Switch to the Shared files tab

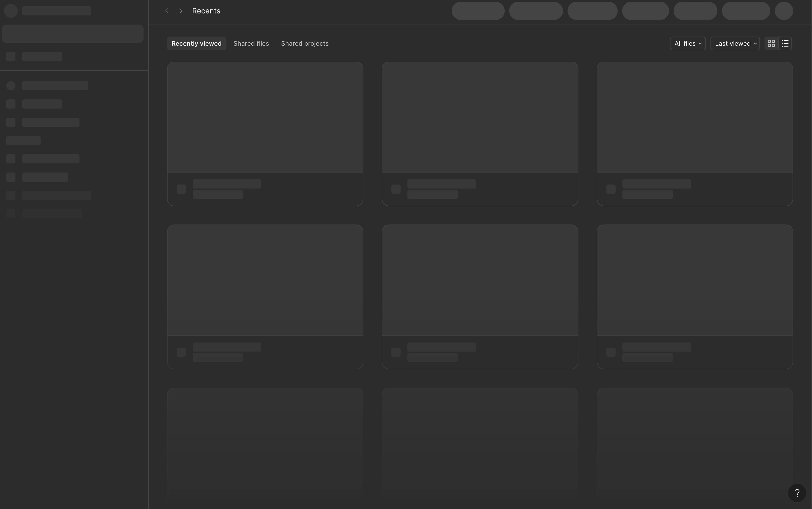point(251,43)
